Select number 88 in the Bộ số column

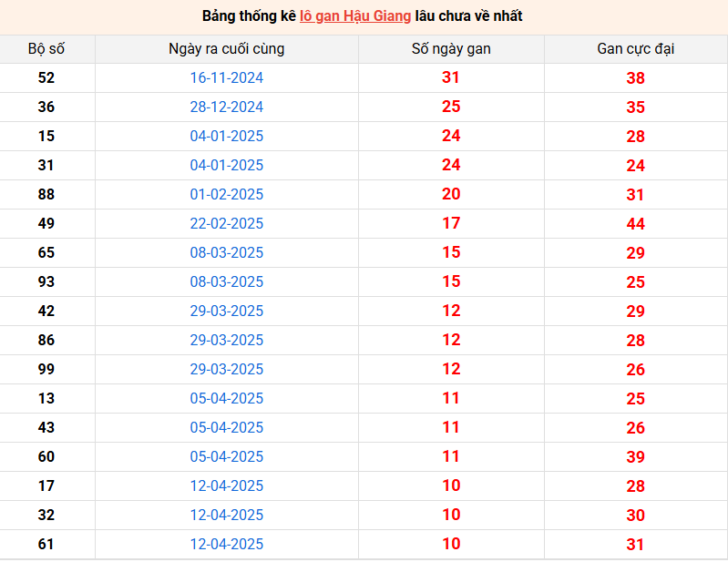pyautogui.click(x=46, y=195)
